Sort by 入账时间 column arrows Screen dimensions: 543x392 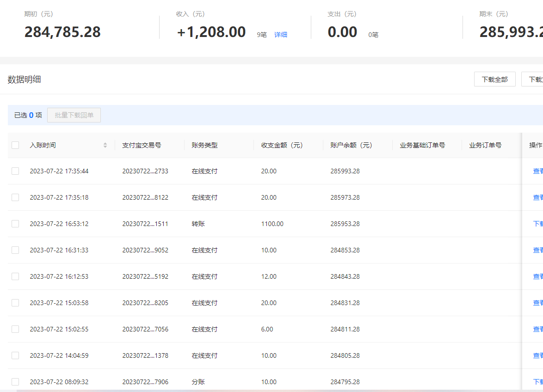point(105,145)
